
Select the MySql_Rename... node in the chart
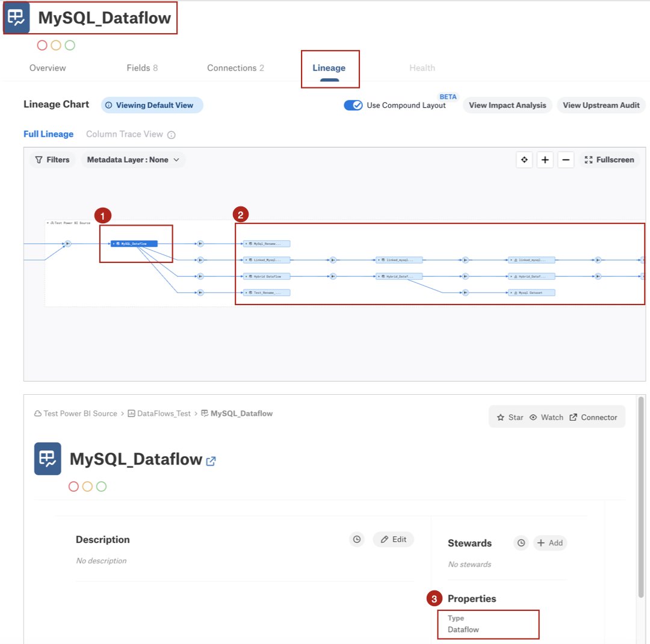coord(267,244)
